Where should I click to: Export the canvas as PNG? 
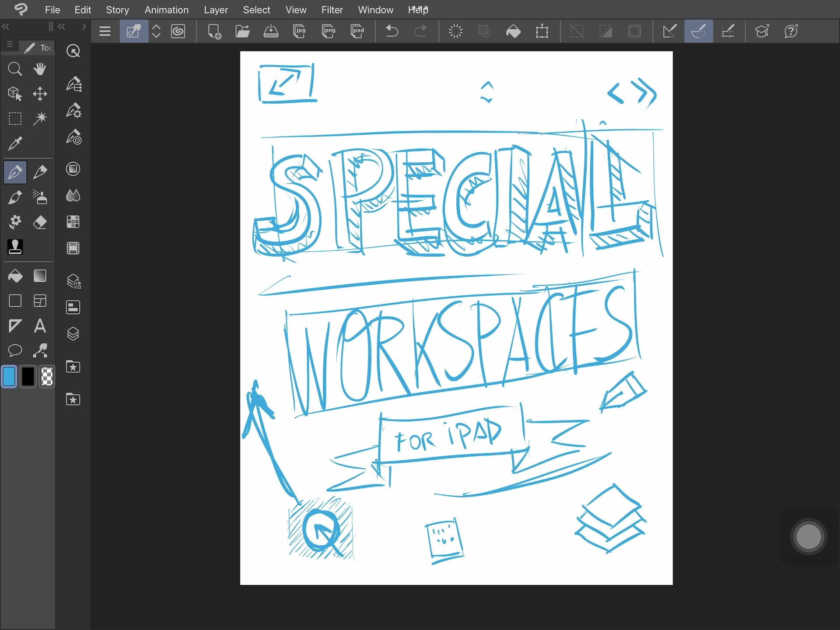click(x=329, y=31)
